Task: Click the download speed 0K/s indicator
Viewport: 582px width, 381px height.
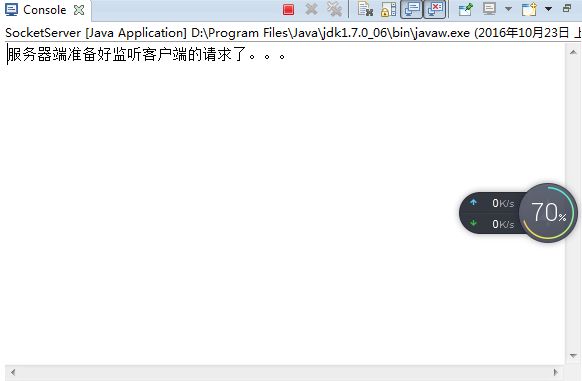Action: tap(492, 224)
